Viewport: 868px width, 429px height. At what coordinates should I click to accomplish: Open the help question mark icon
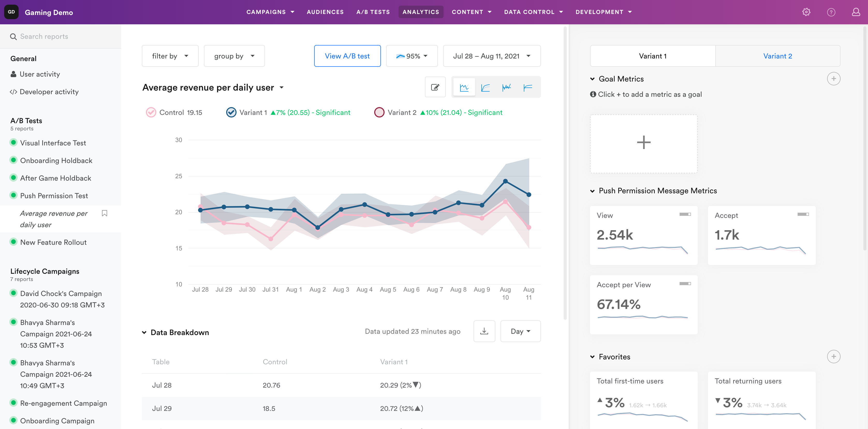click(831, 12)
